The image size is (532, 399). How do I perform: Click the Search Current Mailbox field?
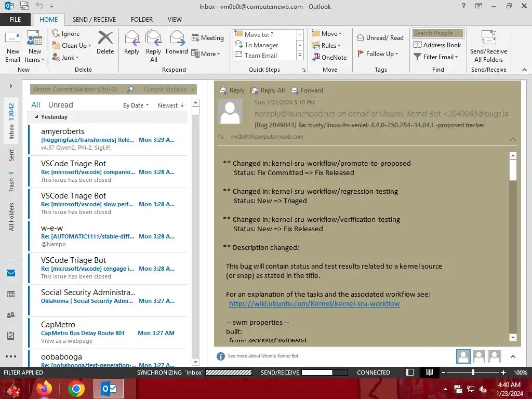[79, 89]
